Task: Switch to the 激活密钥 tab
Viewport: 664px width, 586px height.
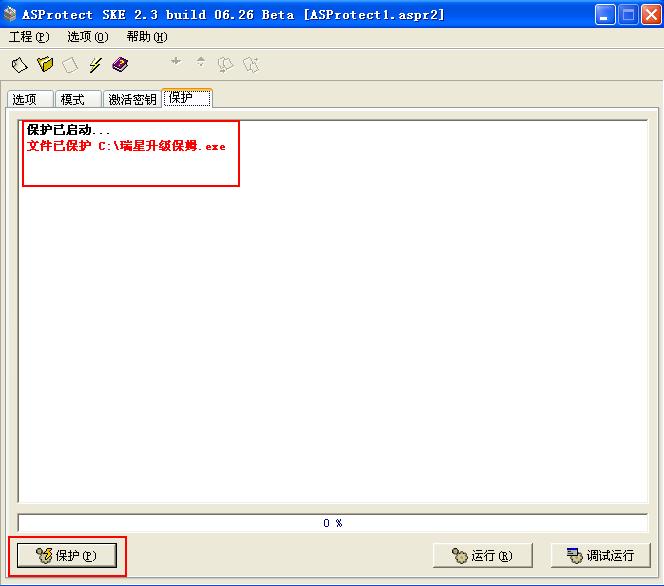Action: click(132, 99)
